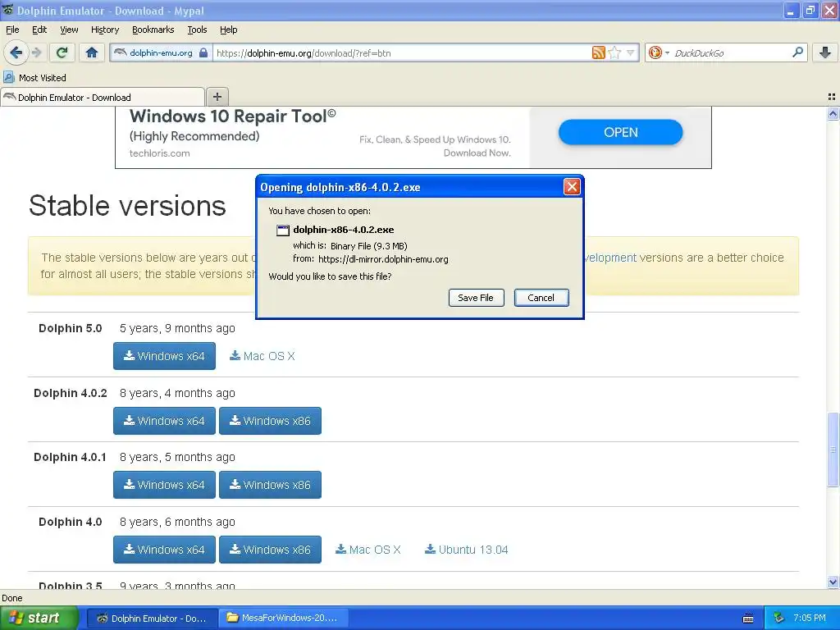Download Dolphin 4.0.2 Windows x64
The height and width of the screenshot is (630, 840).
point(164,421)
